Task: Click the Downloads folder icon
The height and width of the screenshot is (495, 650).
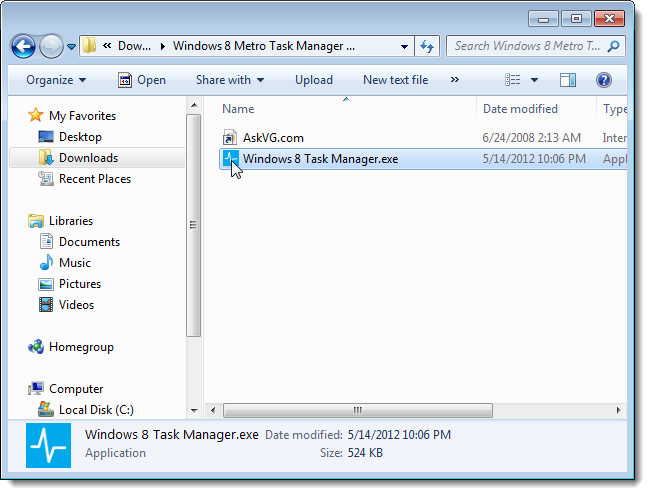Action: tap(46, 157)
